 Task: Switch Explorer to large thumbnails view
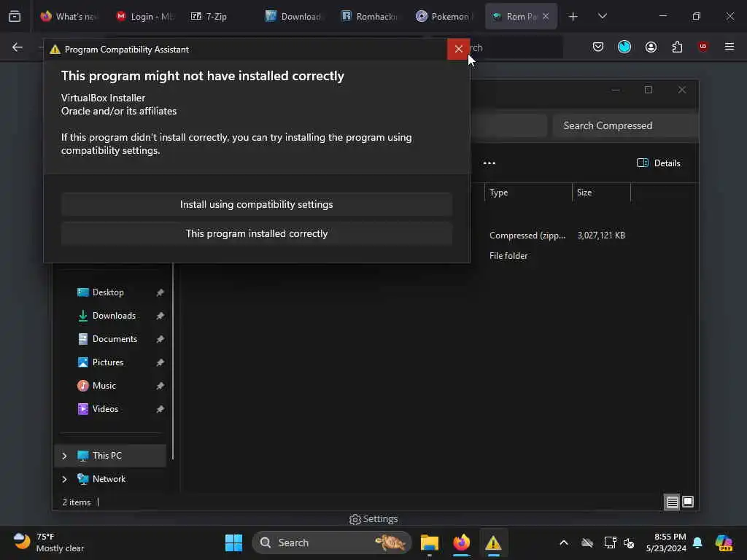pos(687,502)
